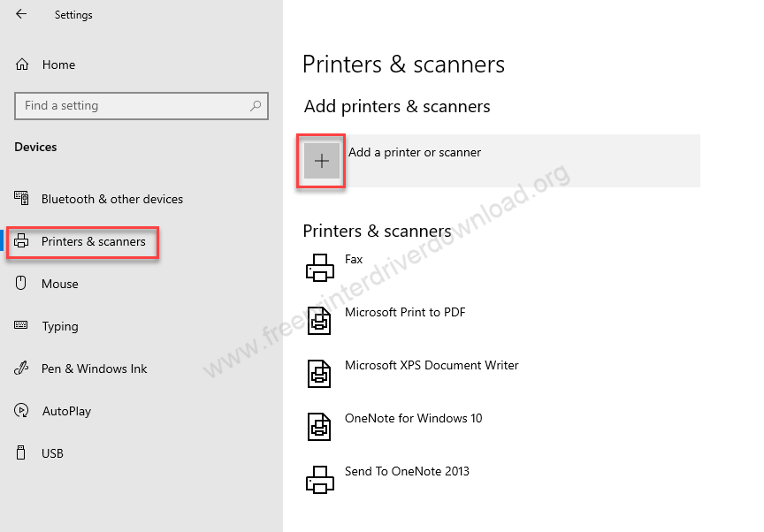Open Bluetooth & other devices page
764x532 pixels.
tap(112, 199)
